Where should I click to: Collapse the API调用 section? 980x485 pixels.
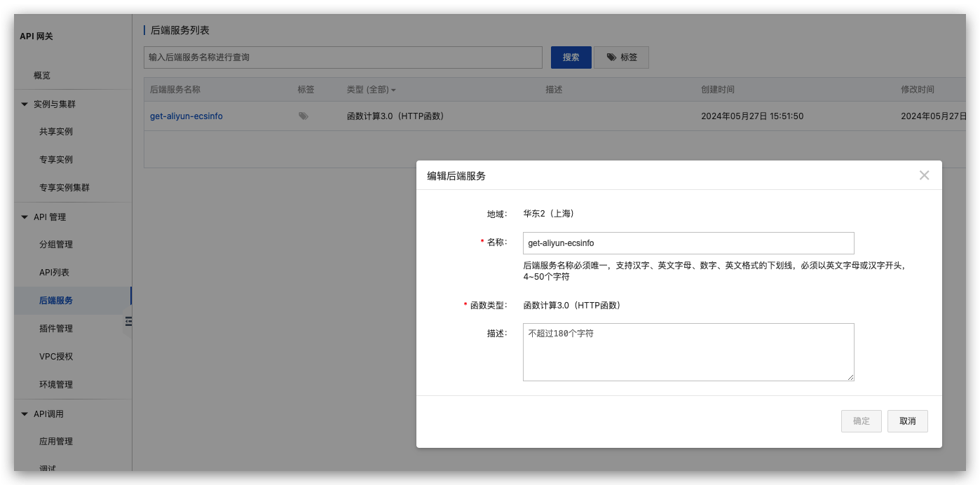[25, 414]
